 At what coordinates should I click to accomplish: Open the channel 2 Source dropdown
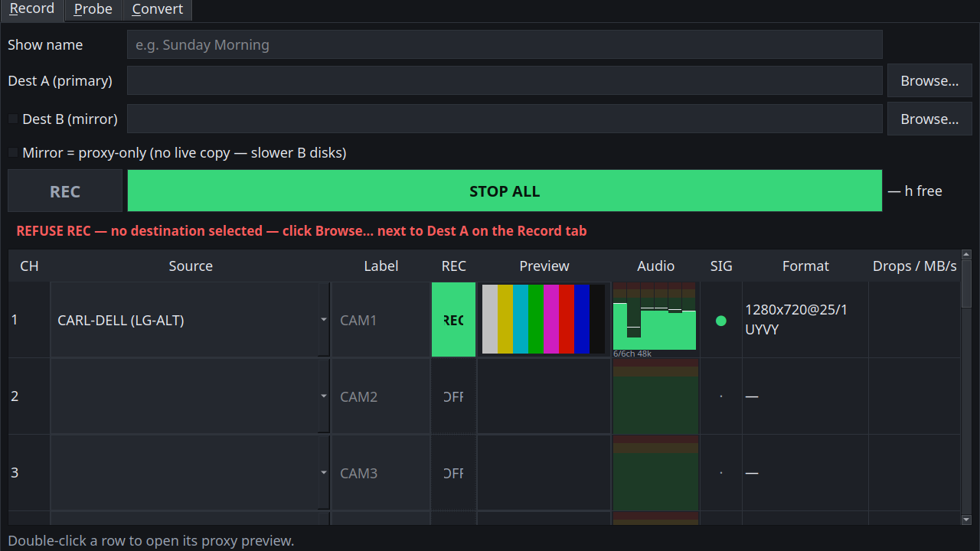pos(191,396)
